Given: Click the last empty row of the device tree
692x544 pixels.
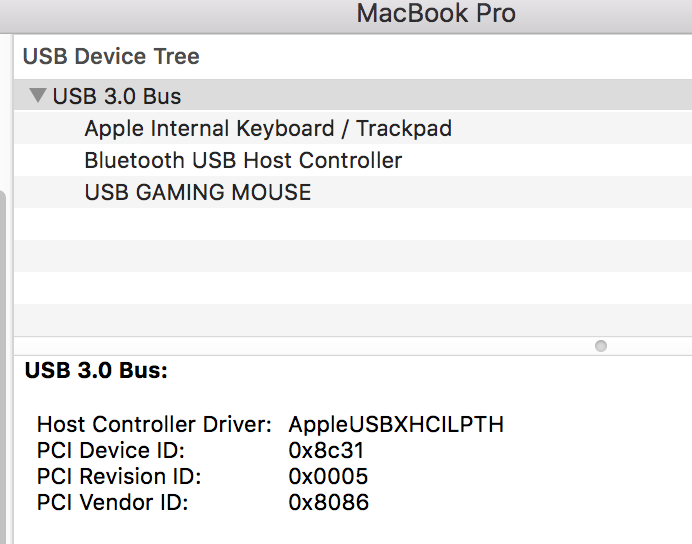Looking at the screenshot, I should [x=353, y=320].
